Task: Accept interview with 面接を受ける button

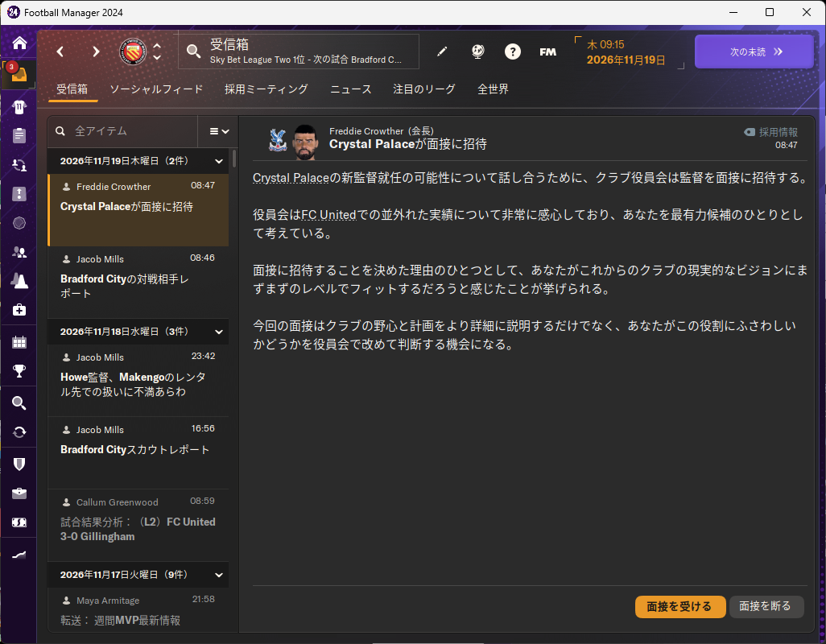Action: point(680,607)
